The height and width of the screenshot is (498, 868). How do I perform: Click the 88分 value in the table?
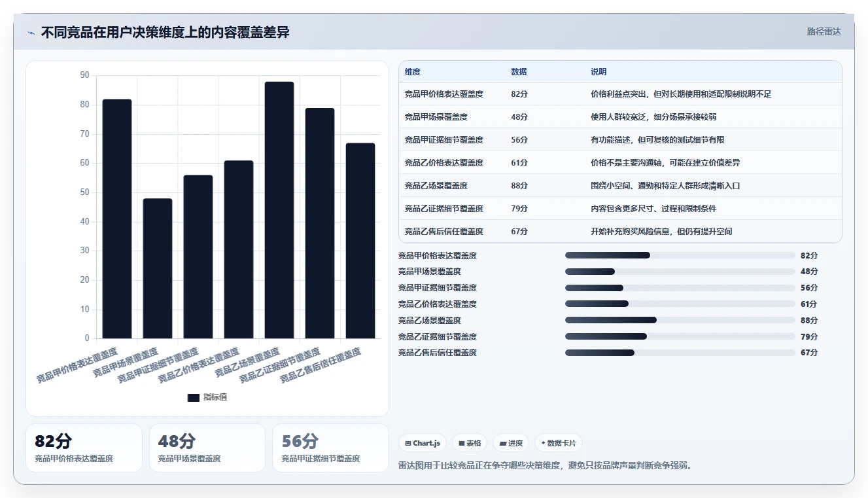pos(519,186)
